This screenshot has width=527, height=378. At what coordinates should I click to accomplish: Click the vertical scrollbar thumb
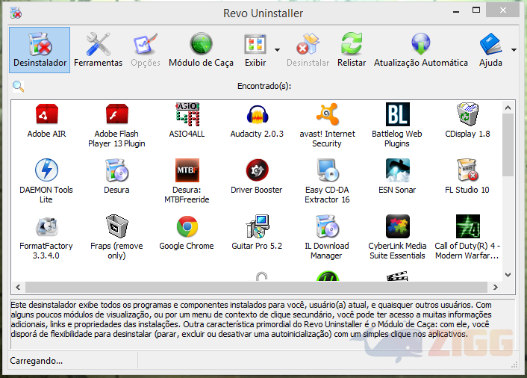point(508,145)
